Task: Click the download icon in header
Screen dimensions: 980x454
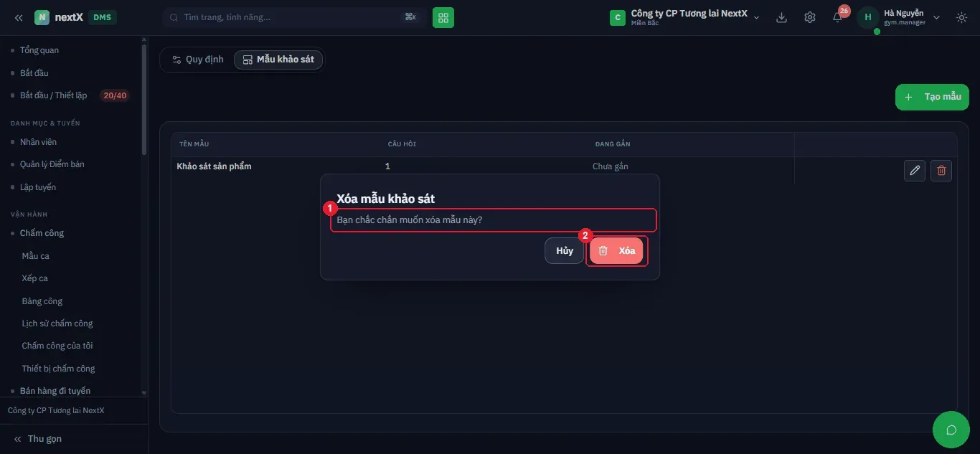Action: pyautogui.click(x=782, y=17)
